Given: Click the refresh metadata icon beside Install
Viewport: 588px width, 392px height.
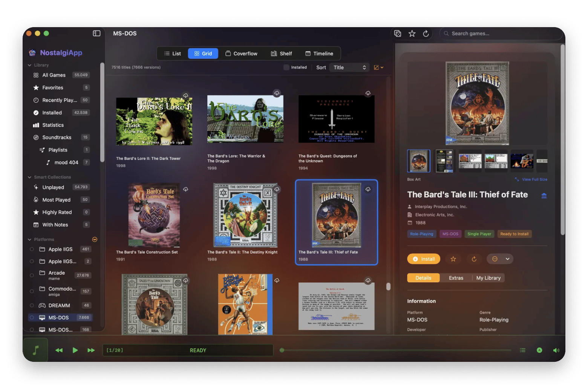Looking at the screenshot, I should click(474, 259).
